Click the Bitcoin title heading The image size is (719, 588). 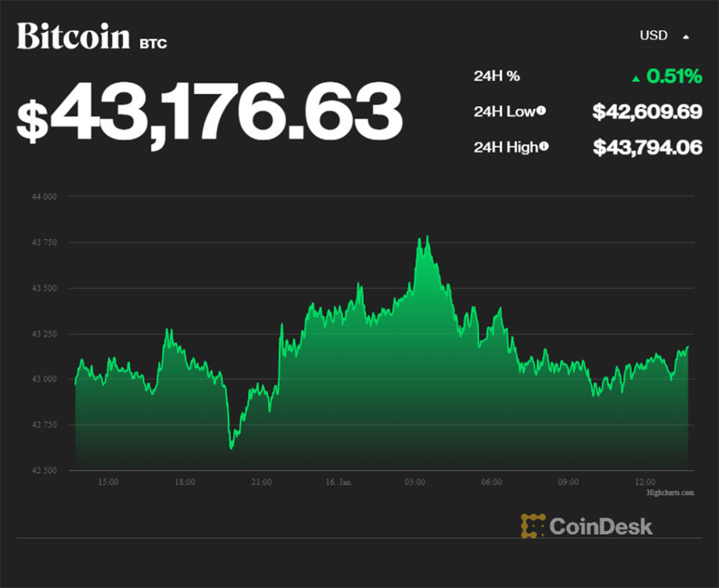(73, 36)
